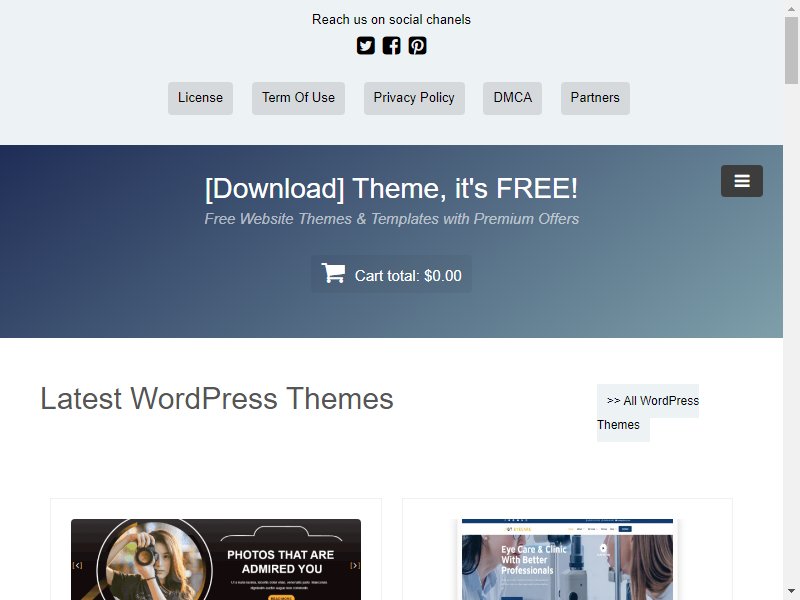
Task: Click the previous slide arrow on photography thumbnail
Action: 77,565
